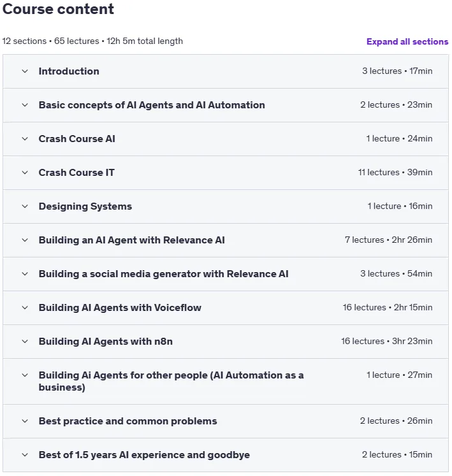
Task: Click the 7 lectures 2hr 26min label
Action: pyautogui.click(x=388, y=240)
